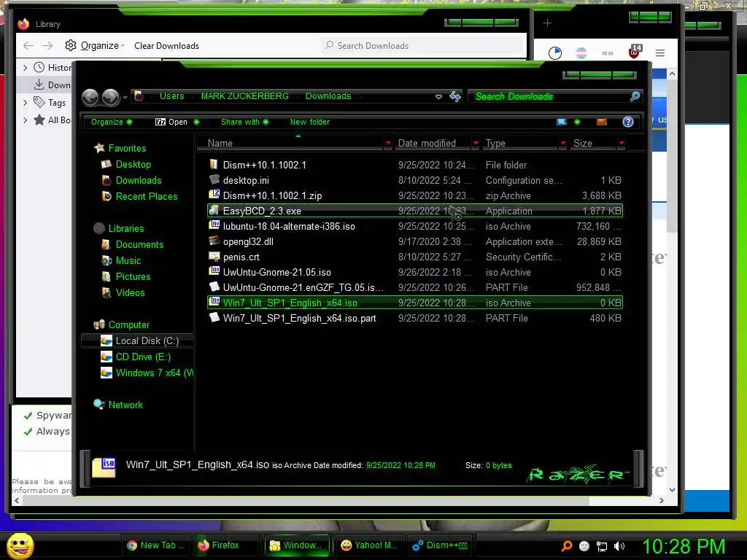
Task: Click the Libraries group icon
Action: [99, 228]
